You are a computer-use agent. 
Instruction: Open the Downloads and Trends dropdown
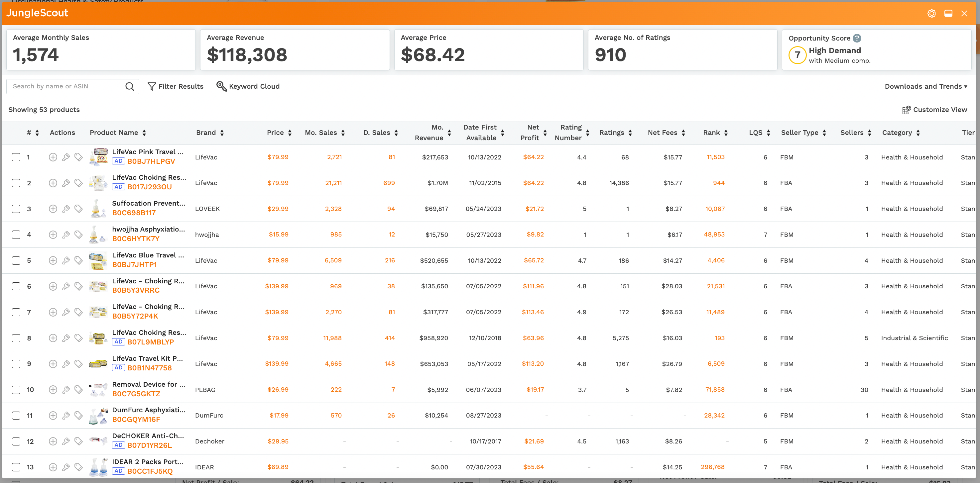tap(926, 86)
